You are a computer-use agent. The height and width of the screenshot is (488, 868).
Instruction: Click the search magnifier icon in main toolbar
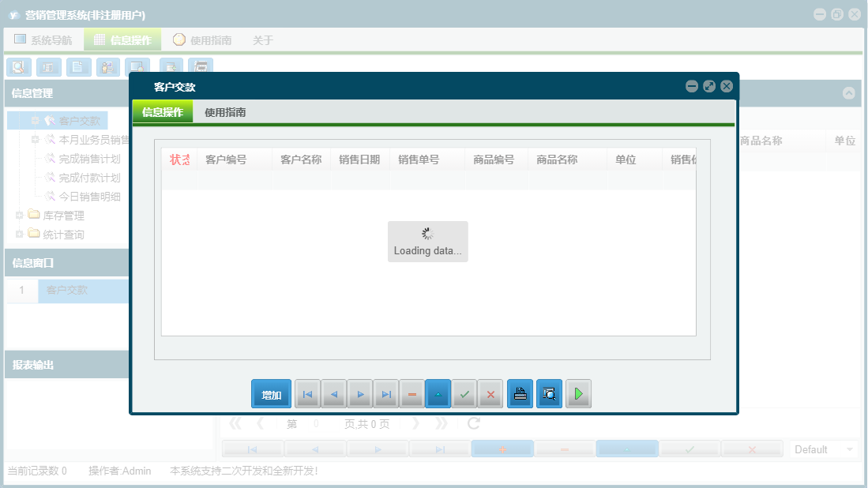pos(19,67)
